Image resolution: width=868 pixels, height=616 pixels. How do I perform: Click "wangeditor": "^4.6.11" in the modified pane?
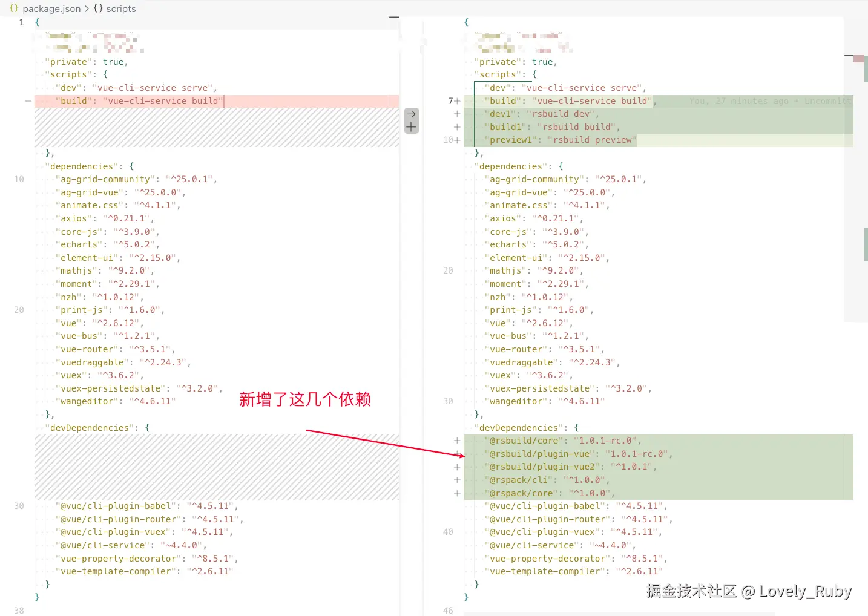pyautogui.click(x=544, y=401)
